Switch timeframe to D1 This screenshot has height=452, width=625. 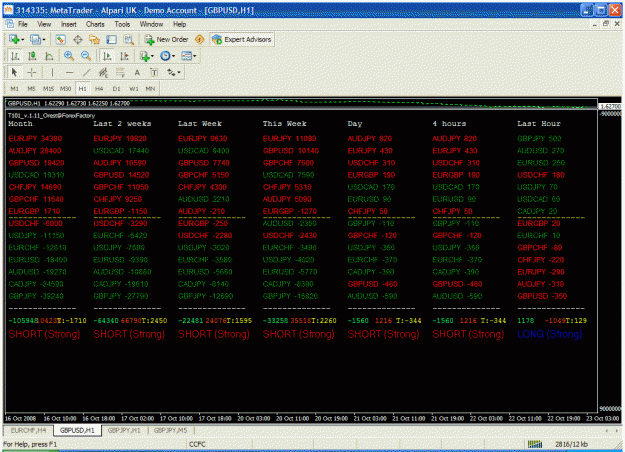click(x=116, y=88)
